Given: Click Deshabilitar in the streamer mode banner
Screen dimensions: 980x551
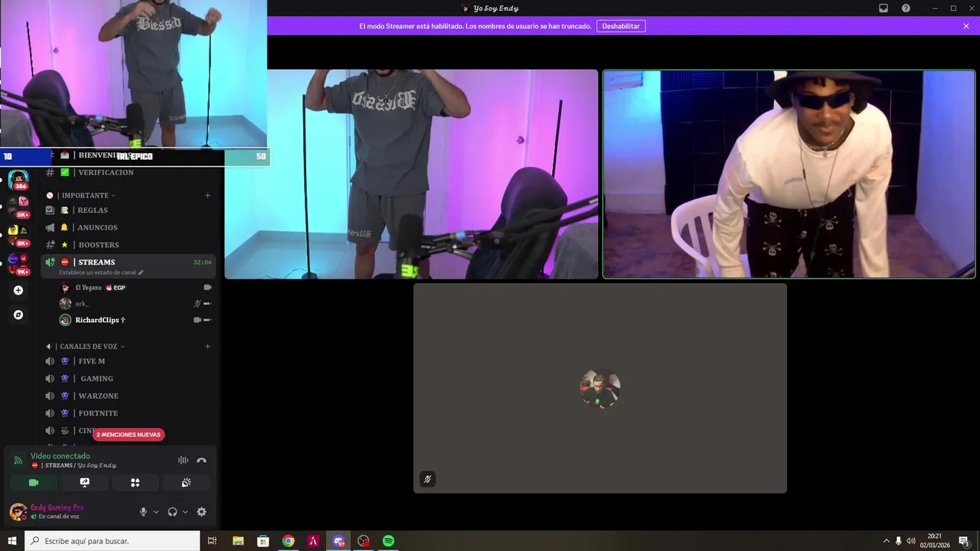Looking at the screenshot, I should pos(621,26).
